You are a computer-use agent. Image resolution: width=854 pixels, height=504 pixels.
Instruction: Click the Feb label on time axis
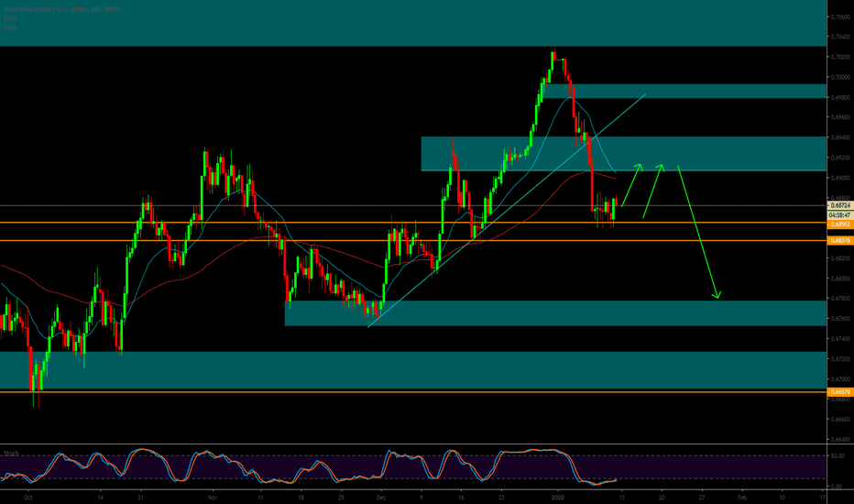[x=741, y=496]
